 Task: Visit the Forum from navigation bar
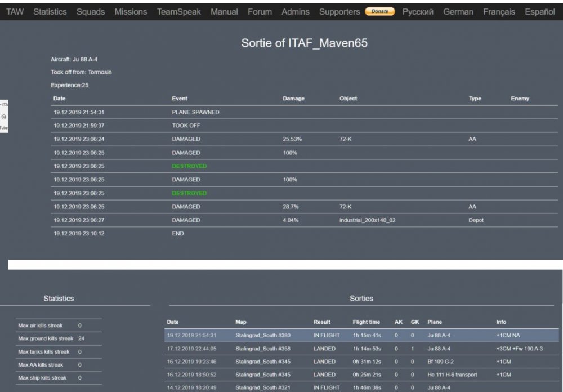pos(260,12)
